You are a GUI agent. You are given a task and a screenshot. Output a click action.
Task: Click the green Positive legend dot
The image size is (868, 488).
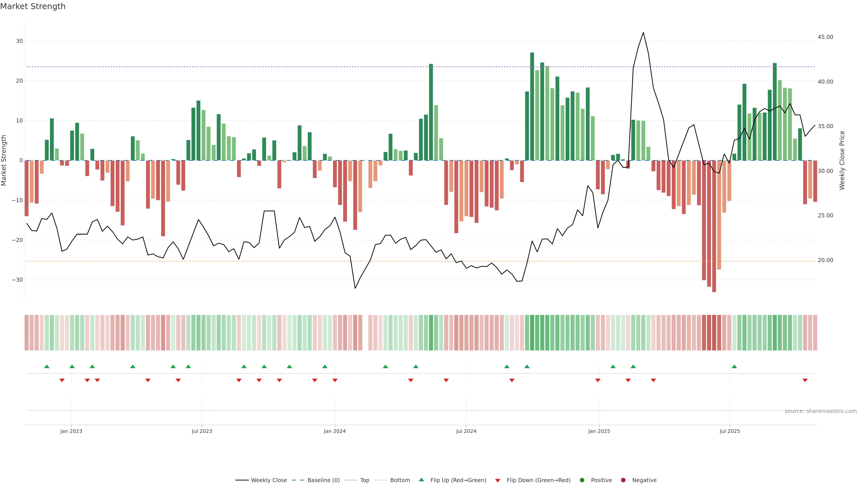tap(582, 480)
